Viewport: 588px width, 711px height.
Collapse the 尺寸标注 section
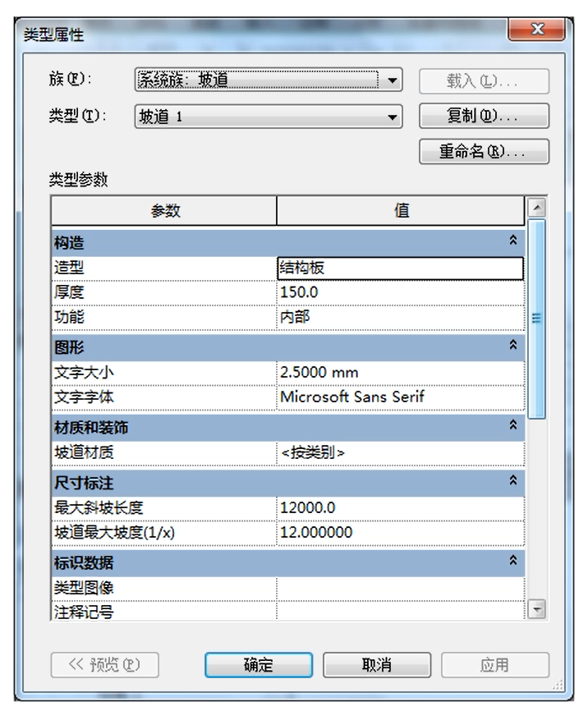point(513,481)
